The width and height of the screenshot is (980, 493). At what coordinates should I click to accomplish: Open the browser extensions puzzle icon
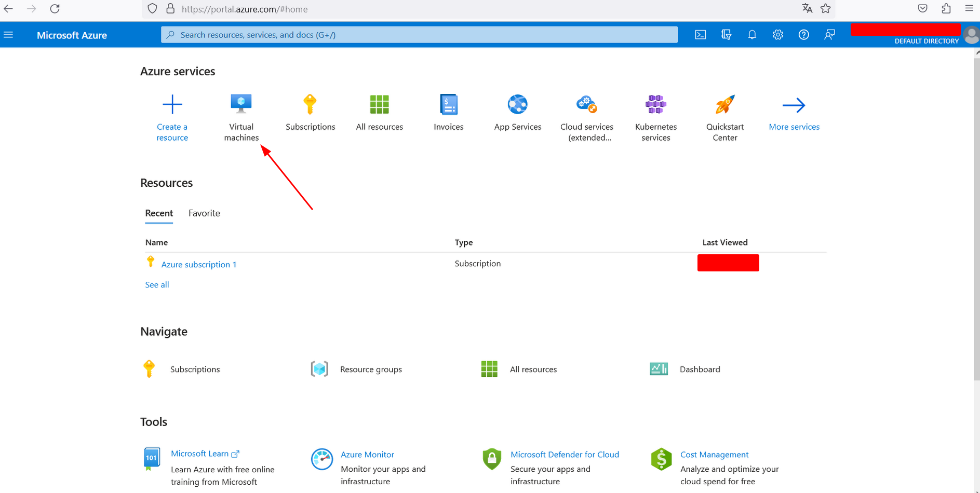946,8
